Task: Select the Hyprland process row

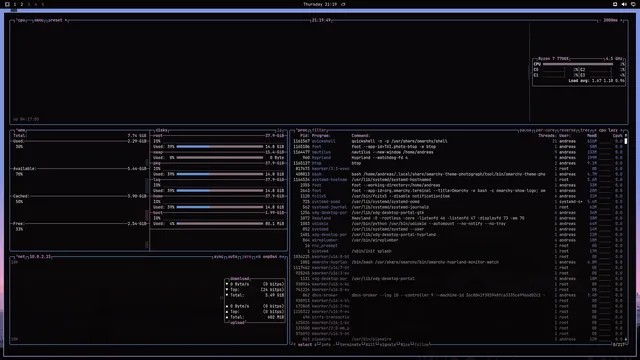Action: 457,158
